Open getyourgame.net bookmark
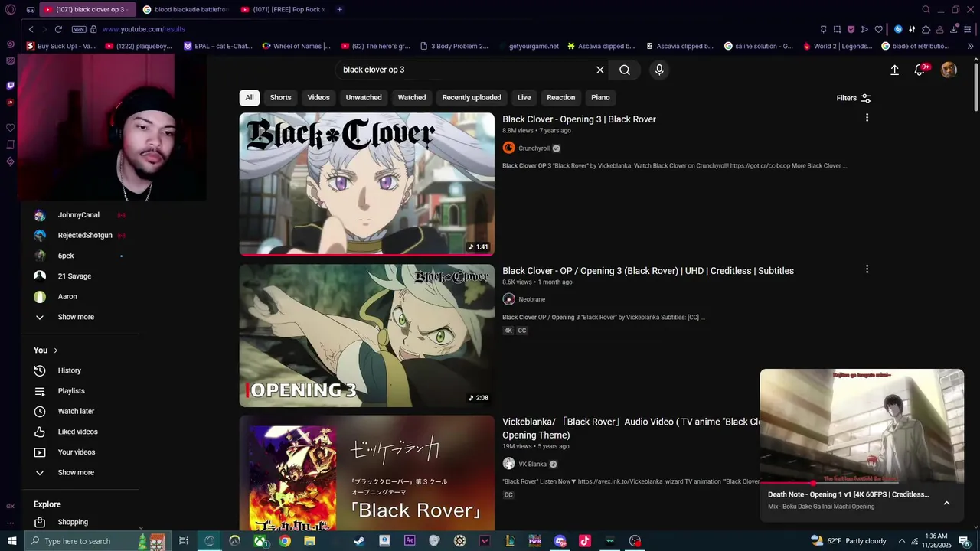 (528, 46)
